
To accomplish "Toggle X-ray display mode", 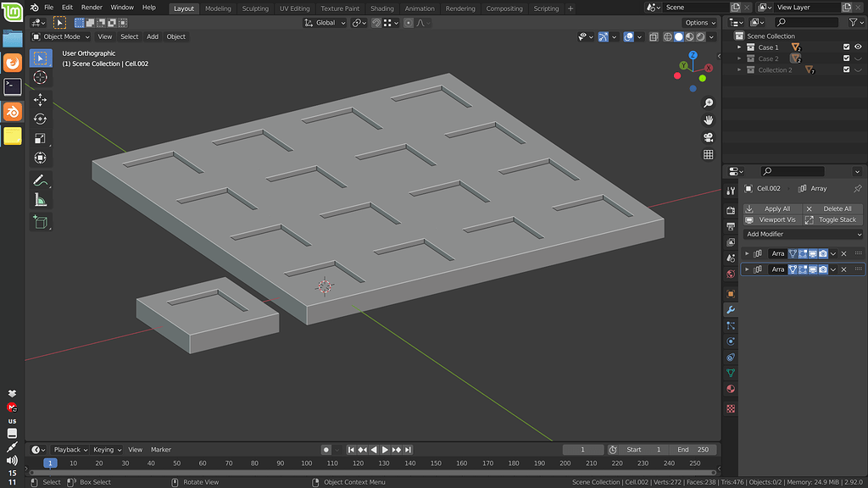I will (x=654, y=37).
